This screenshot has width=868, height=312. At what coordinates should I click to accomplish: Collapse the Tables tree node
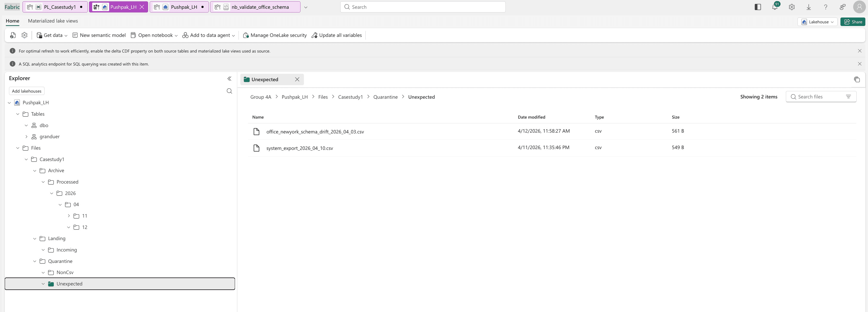pyautogui.click(x=18, y=114)
